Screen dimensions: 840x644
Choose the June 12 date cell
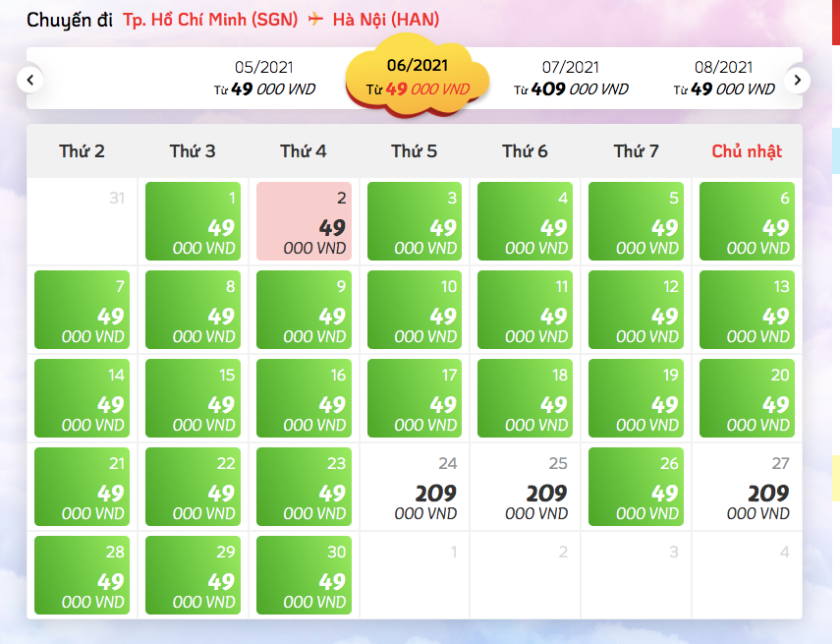636,310
